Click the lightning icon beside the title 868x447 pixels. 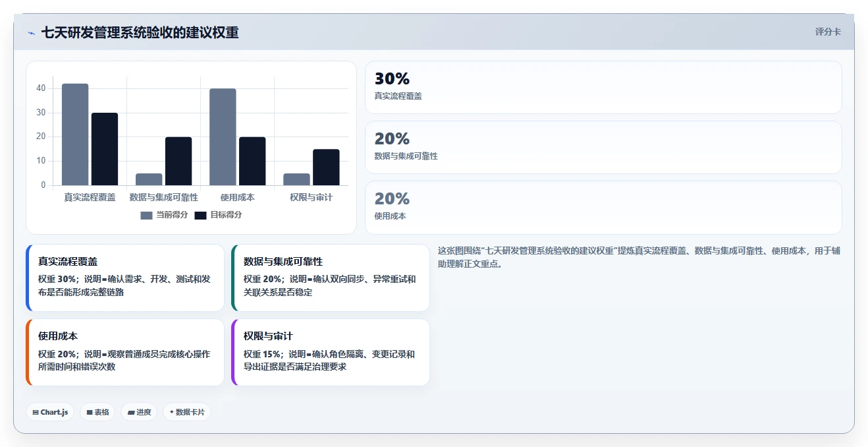coord(31,32)
